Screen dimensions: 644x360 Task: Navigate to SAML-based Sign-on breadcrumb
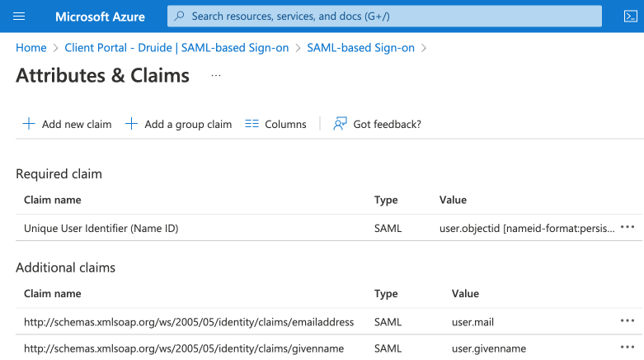pyautogui.click(x=360, y=48)
